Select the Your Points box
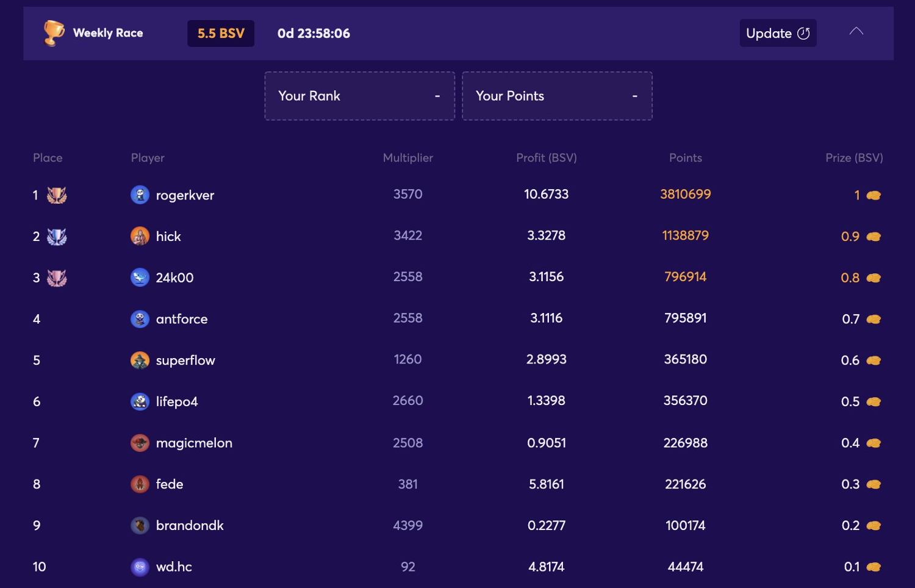Image resolution: width=915 pixels, height=588 pixels. (x=557, y=96)
